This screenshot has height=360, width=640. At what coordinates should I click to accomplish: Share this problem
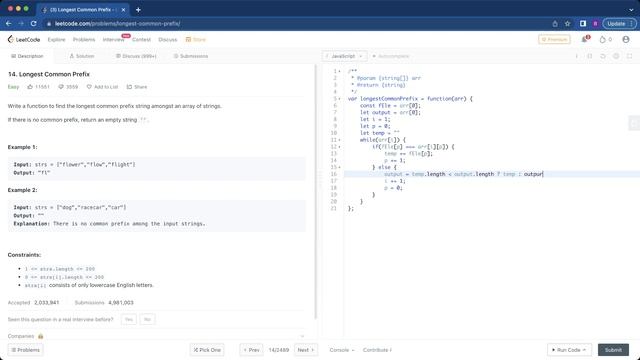click(137, 87)
